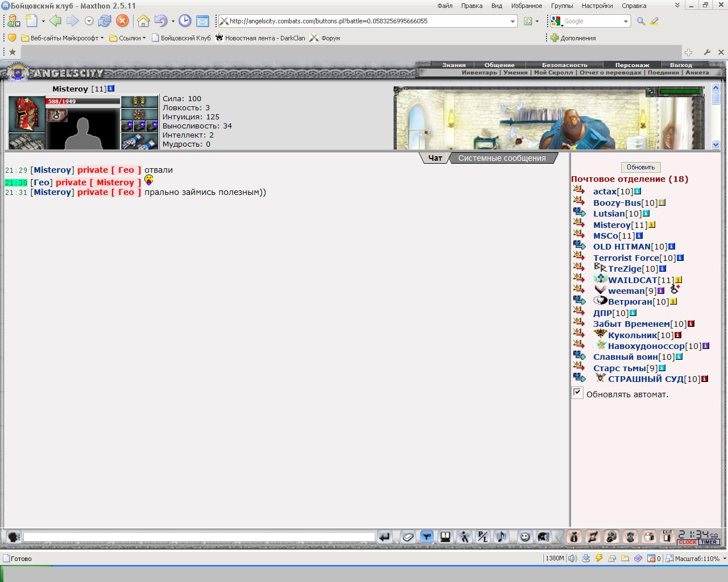Send chat message with the enter arrow icon

[385, 537]
